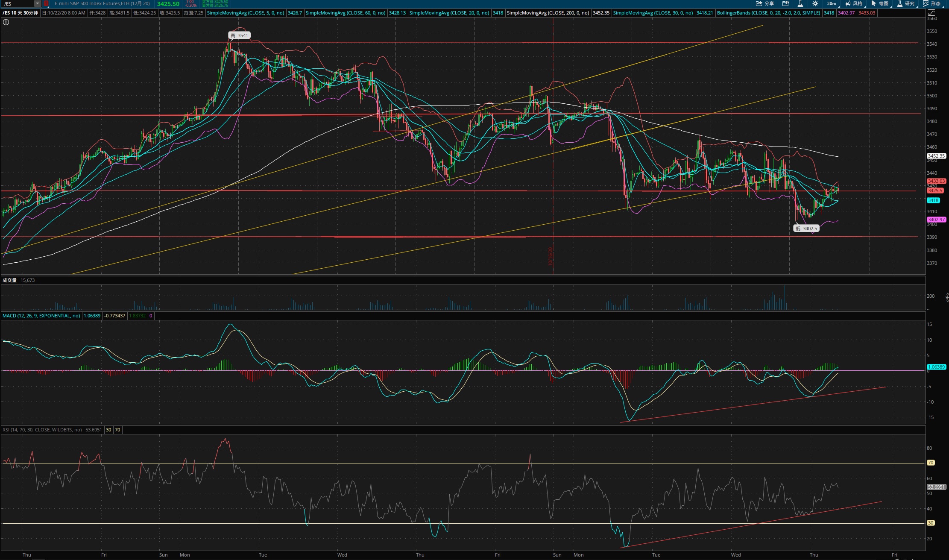Image resolution: width=949 pixels, height=560 pixels.
Task: Click the 高: 3541 high price bubble
Action: pos(239,35)
